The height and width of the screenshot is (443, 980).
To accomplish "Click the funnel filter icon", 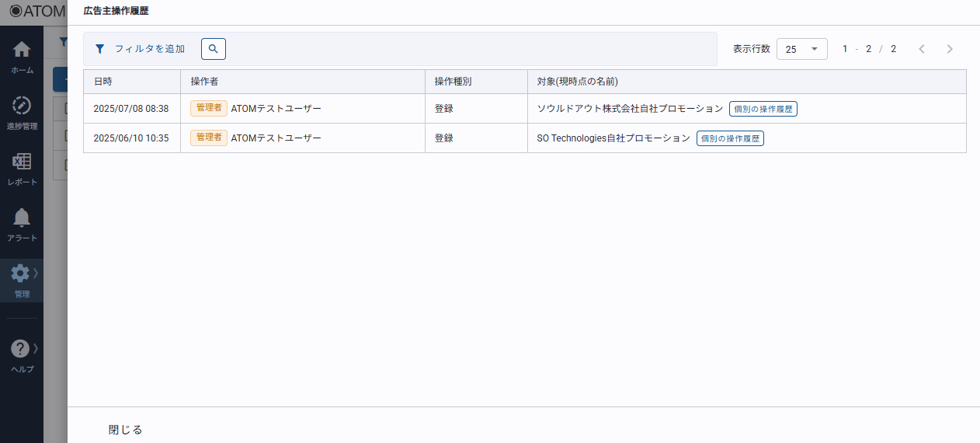I will (99, 49).
